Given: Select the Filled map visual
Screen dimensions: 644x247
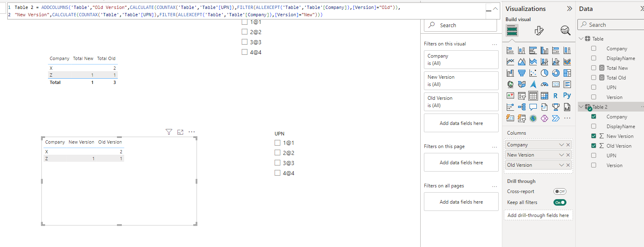Looking at the screenshot, I should 522,84.
